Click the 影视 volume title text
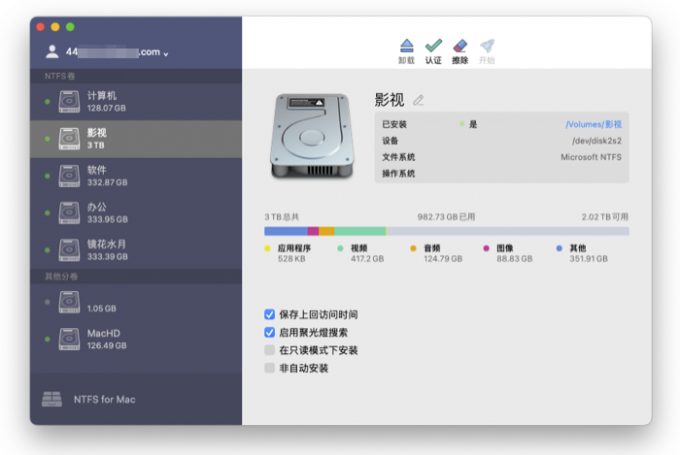 point(389,100)
